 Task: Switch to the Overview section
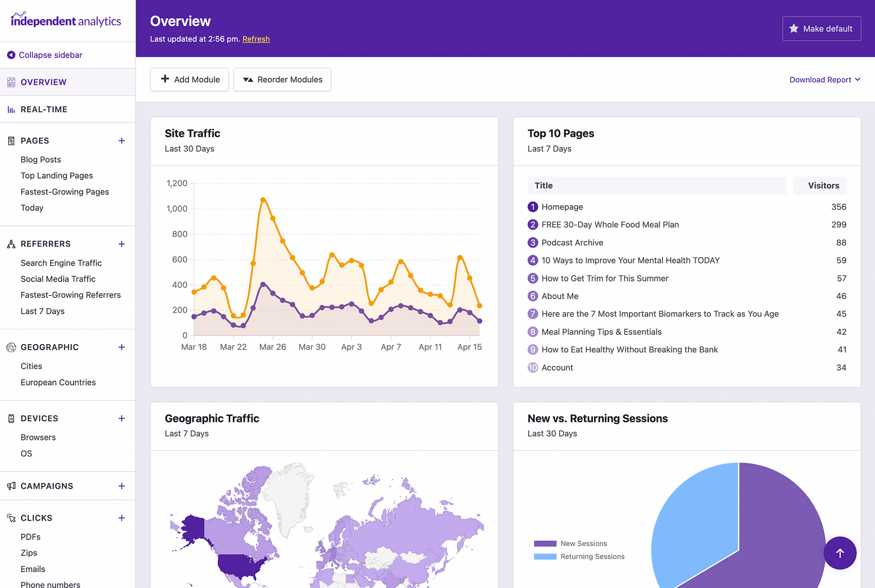pyautogui.click(x=44, y=82)
